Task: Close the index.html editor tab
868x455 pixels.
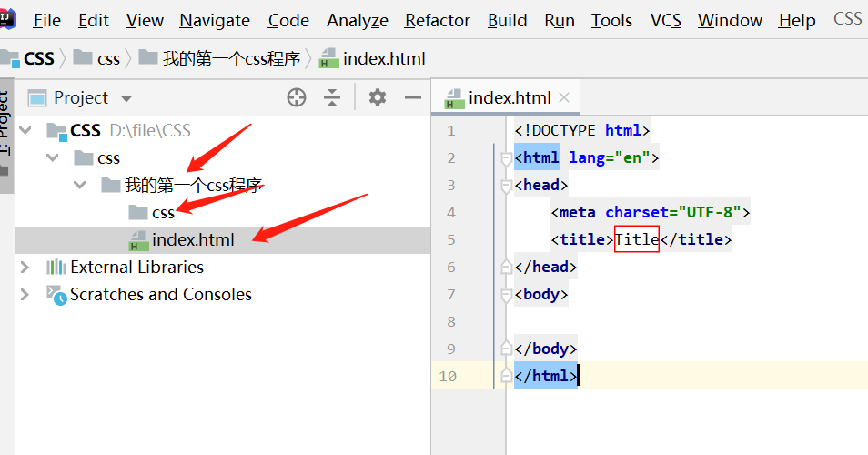Action: pos(564,98)
